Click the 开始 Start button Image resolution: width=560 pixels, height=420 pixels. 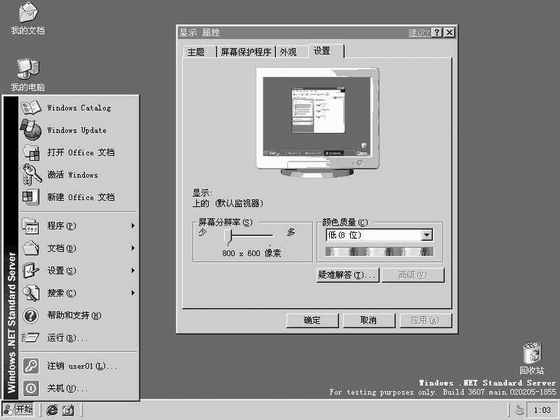19,410
